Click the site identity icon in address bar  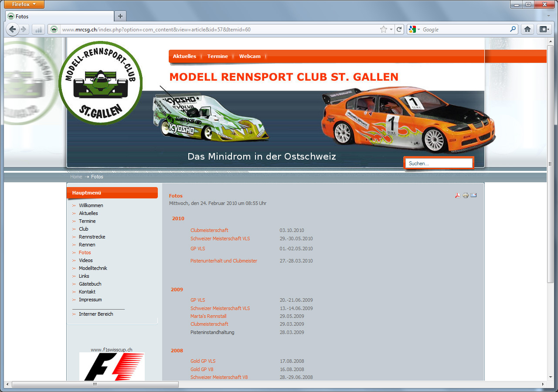pos(54,29)
